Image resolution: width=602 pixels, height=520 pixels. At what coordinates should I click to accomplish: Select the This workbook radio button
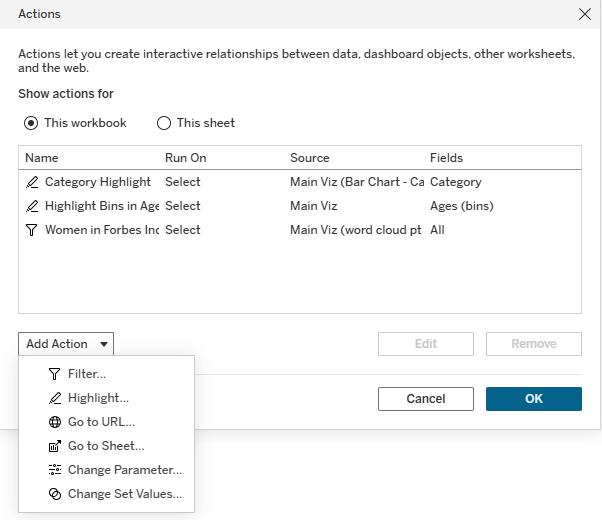(x=31, y=123)
